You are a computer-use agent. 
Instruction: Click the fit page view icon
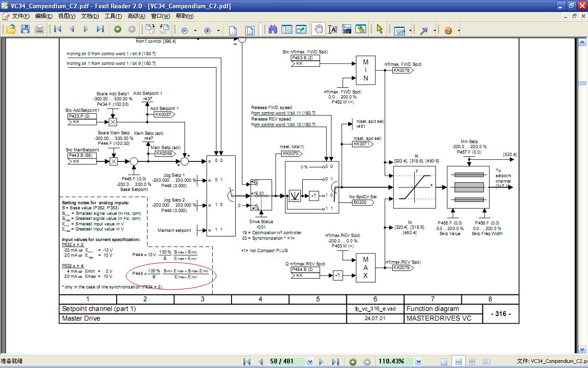tap(250, 30)
